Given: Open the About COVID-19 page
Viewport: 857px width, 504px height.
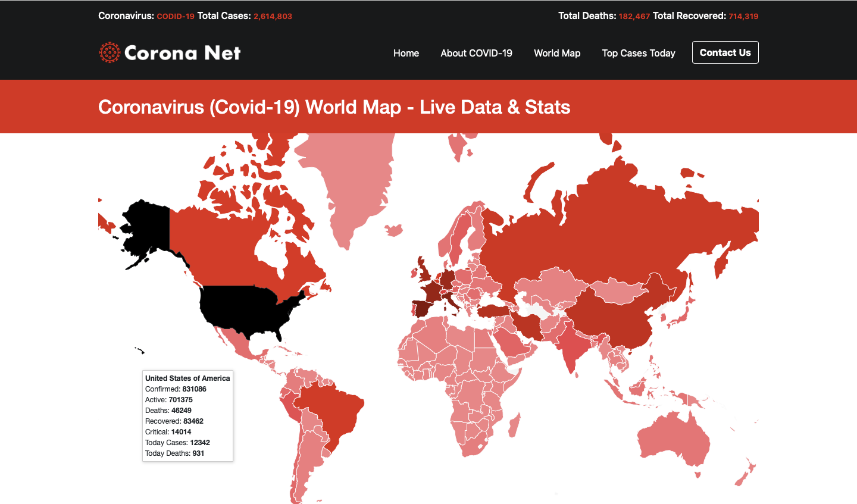Looking at the screenshot, I should click(476, 53).
